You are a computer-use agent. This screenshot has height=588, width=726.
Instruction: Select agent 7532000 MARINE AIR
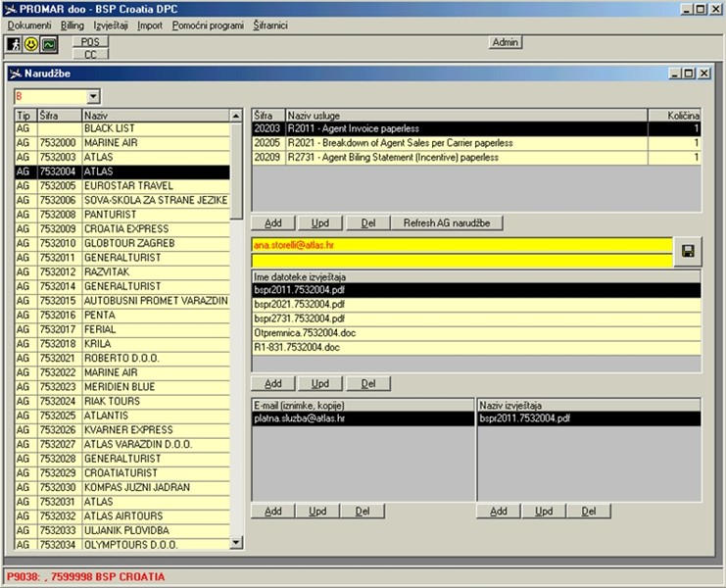coord(122,143)
